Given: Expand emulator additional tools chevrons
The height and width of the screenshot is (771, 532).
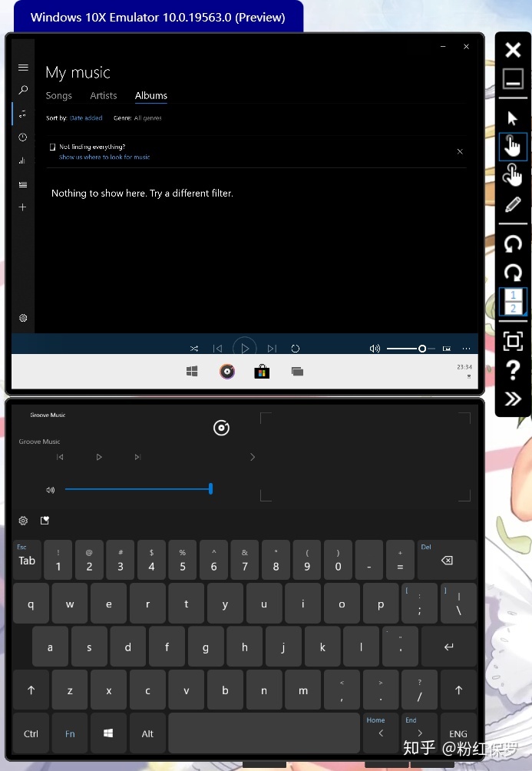Looking at the screenshot, I should (513, 399).
